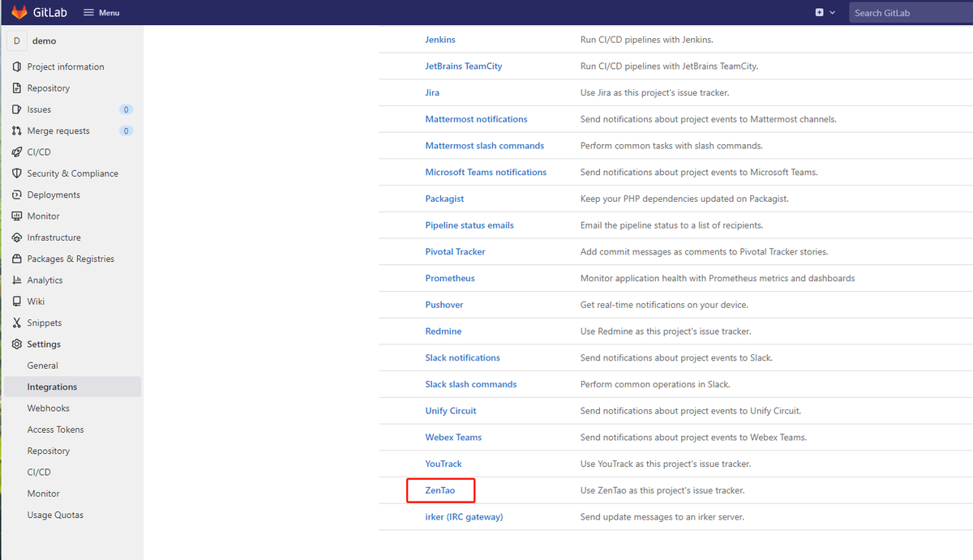Open Pivotal Tracker integration
This screenshot has height=560, width=973.
click(455, 251)
